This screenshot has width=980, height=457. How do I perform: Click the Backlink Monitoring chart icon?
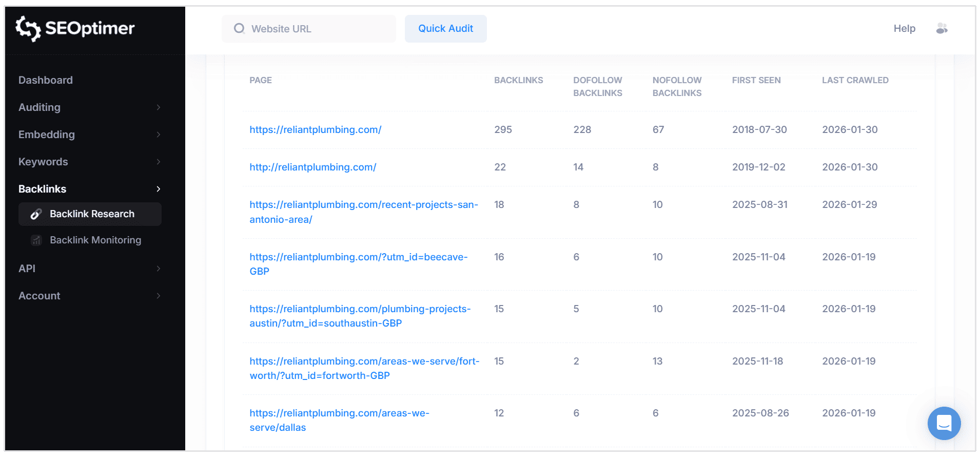pos(36,240)
